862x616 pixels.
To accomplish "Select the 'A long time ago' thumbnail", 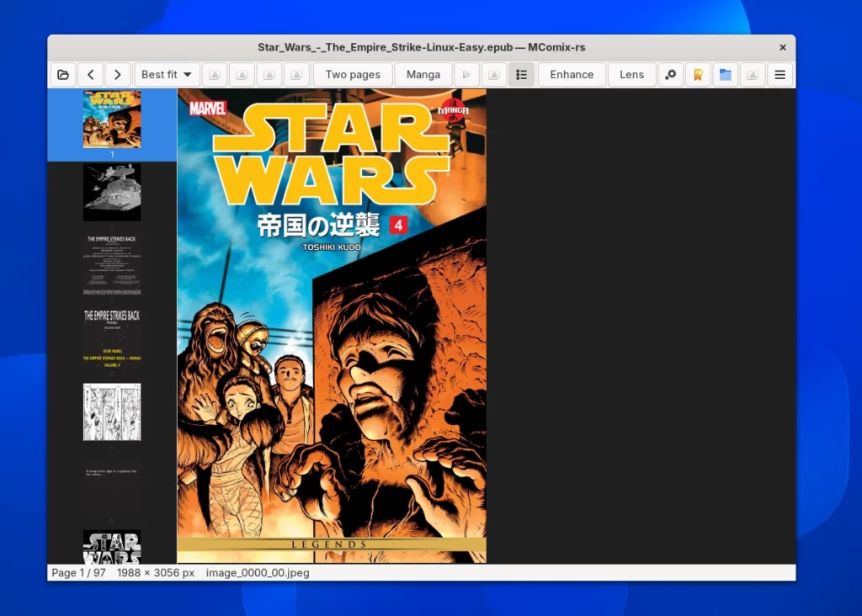I will (112, 486).
